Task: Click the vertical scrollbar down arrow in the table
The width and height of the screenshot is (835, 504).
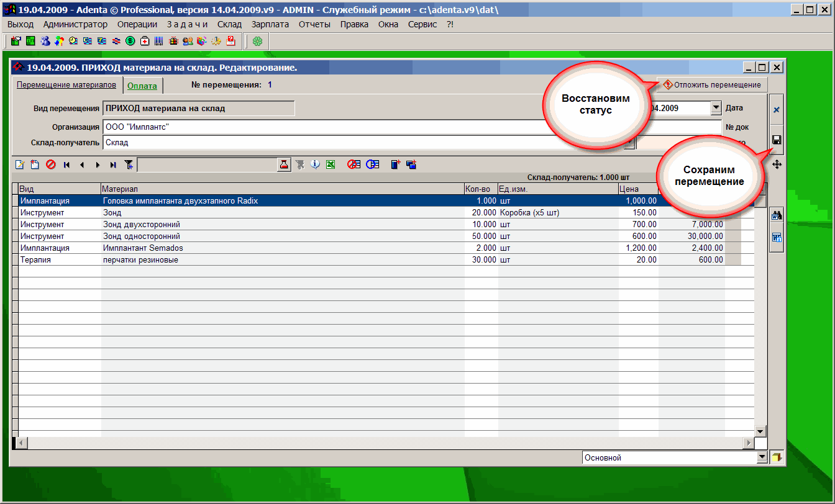Action: pos(759,431)
